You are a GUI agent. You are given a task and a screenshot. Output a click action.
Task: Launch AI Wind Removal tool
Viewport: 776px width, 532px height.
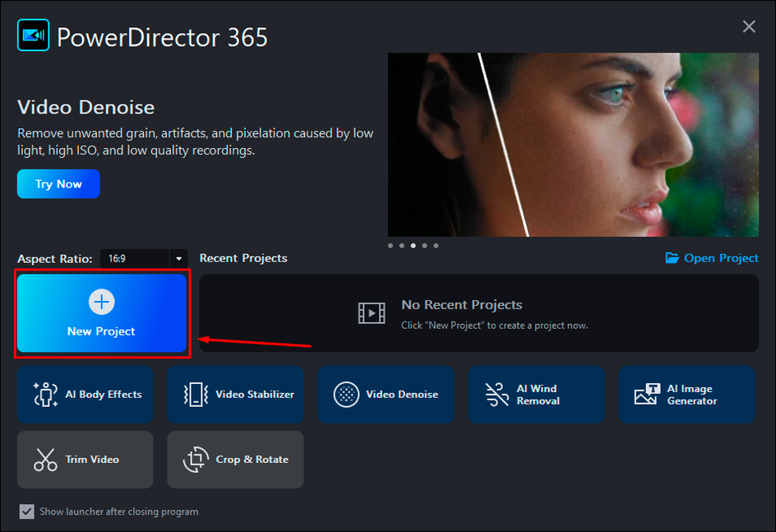point(537,395)
